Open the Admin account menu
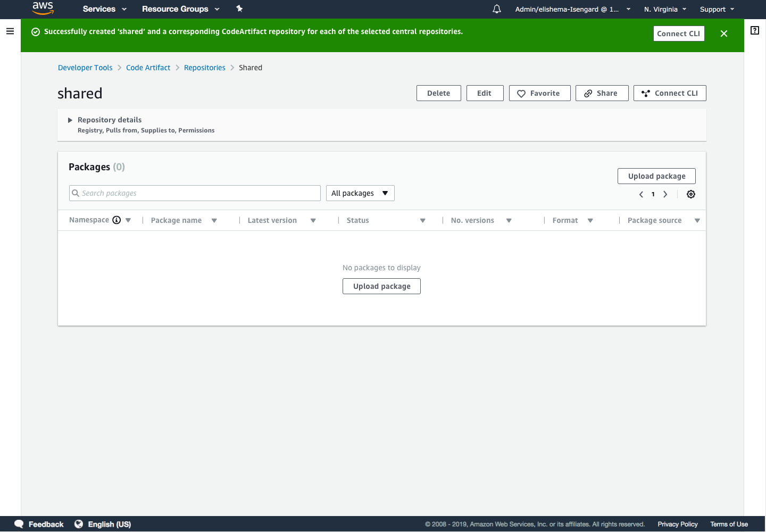The image size is (766, 532). tap(573, 9)
